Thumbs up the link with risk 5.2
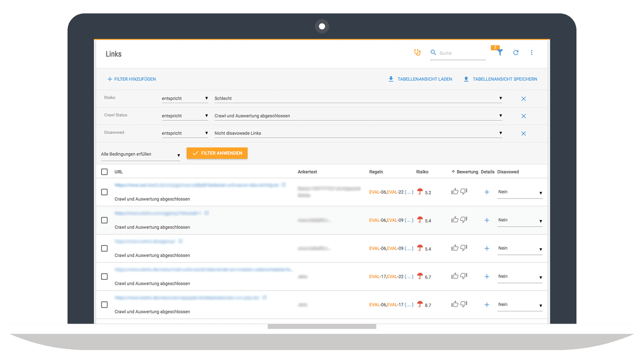 (x=455, y=192)
